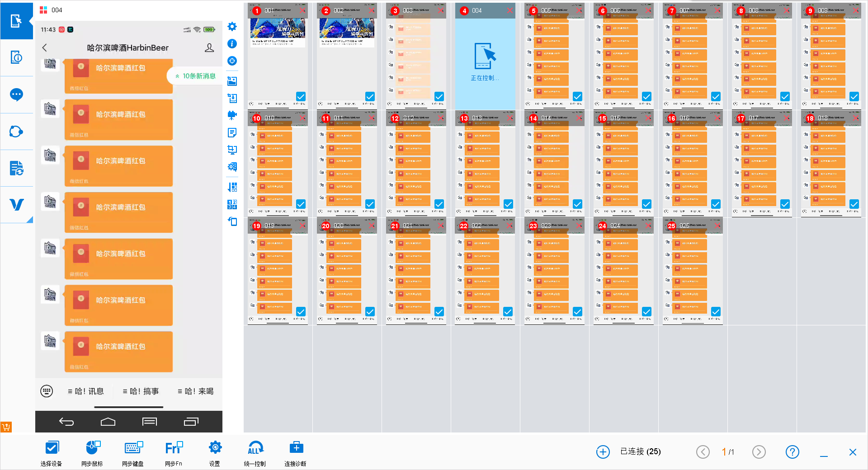The width and height of the screenshot is (868, 470).
Task: Show device info icon in side toolbar
Action: click(232, 44)
